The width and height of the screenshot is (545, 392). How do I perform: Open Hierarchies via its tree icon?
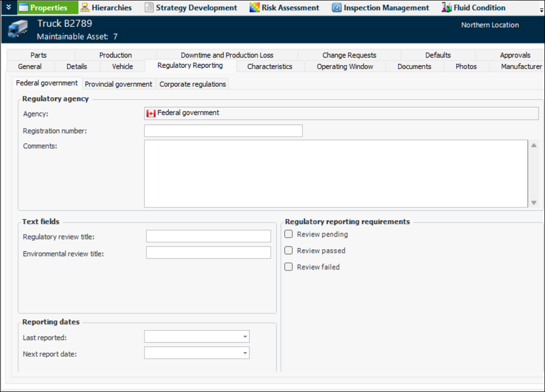[x=85, y=8]
